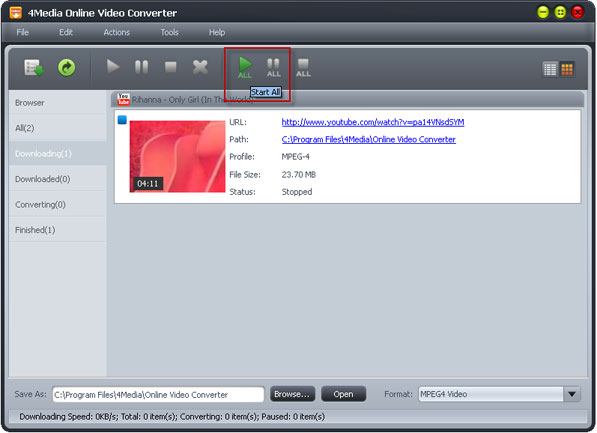This screenshot has width=597, height=433.
Task: Minimize the window with yellow button
Action: pyautogui.click(x=543, y=13)
